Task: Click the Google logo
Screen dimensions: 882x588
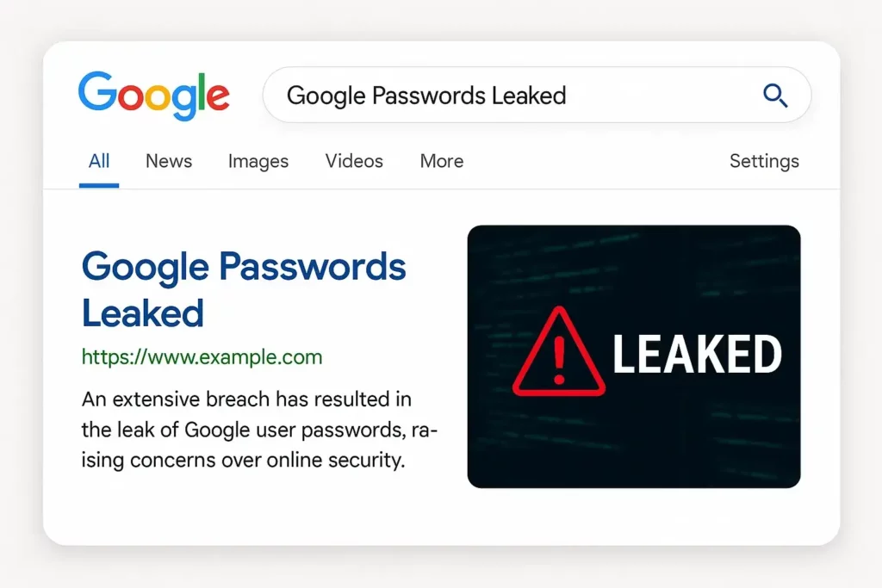Action: tap(153, 95)
